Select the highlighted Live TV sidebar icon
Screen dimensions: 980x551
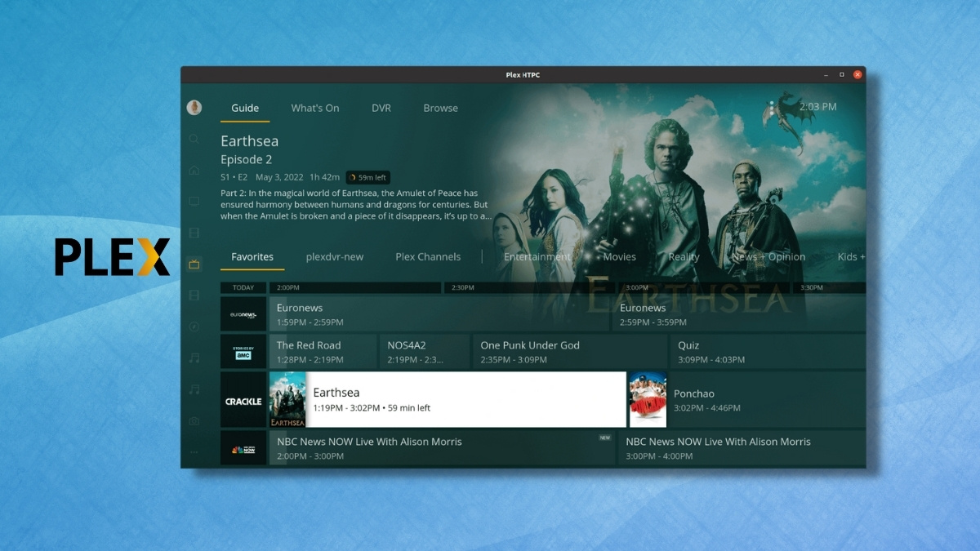pos(194,264)
